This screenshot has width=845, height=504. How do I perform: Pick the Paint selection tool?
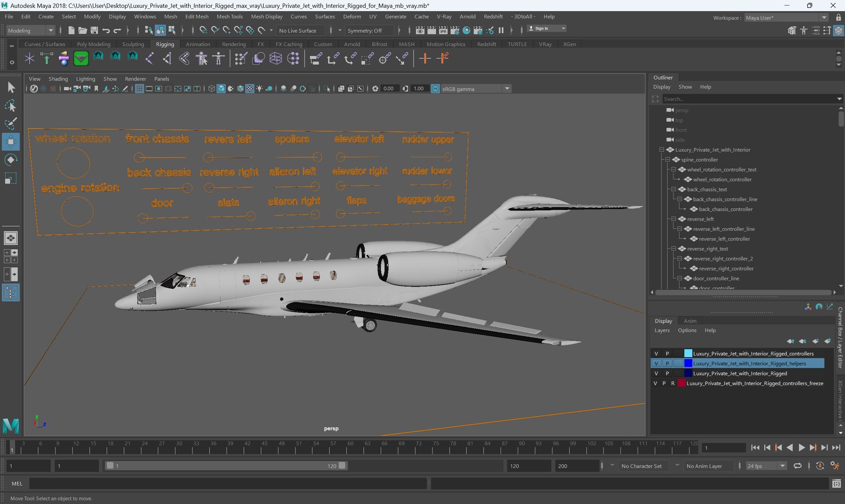(x=10, y=124)
